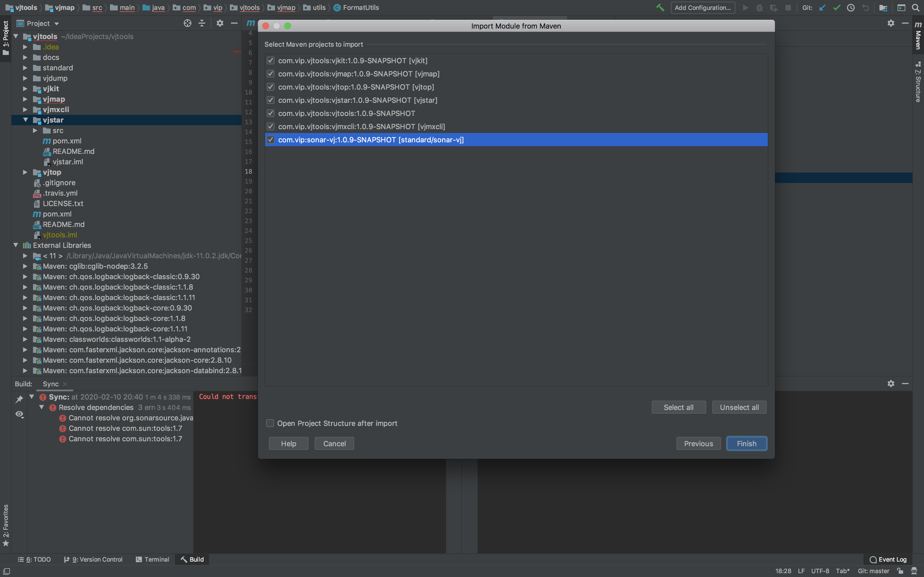Expand the vjtop module folder

26,172
